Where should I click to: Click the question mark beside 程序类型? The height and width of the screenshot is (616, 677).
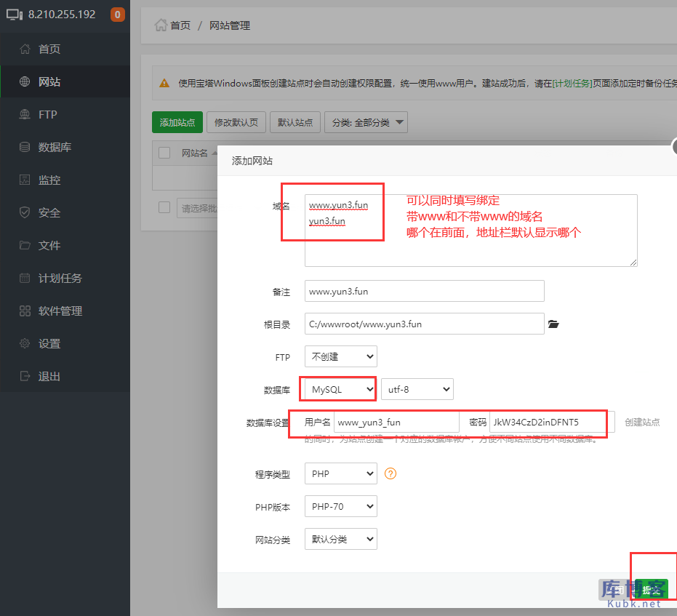click(x=390, y=473)
